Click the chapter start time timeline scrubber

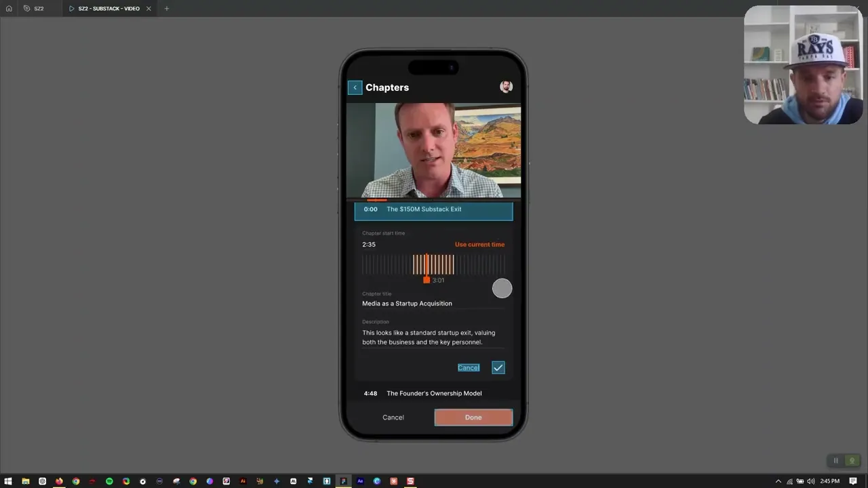[433, 264]
